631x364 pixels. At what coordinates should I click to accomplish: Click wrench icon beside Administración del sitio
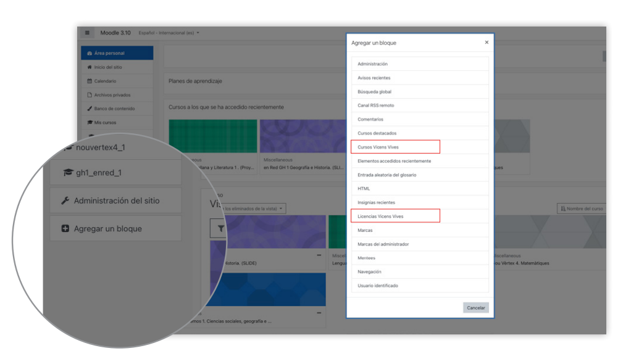65,201
